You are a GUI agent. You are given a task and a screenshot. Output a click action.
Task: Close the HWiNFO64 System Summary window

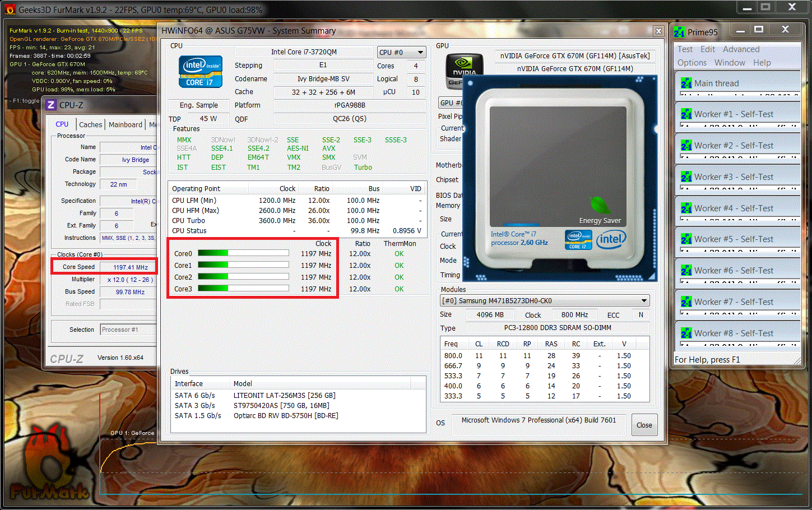click(658, 31)
